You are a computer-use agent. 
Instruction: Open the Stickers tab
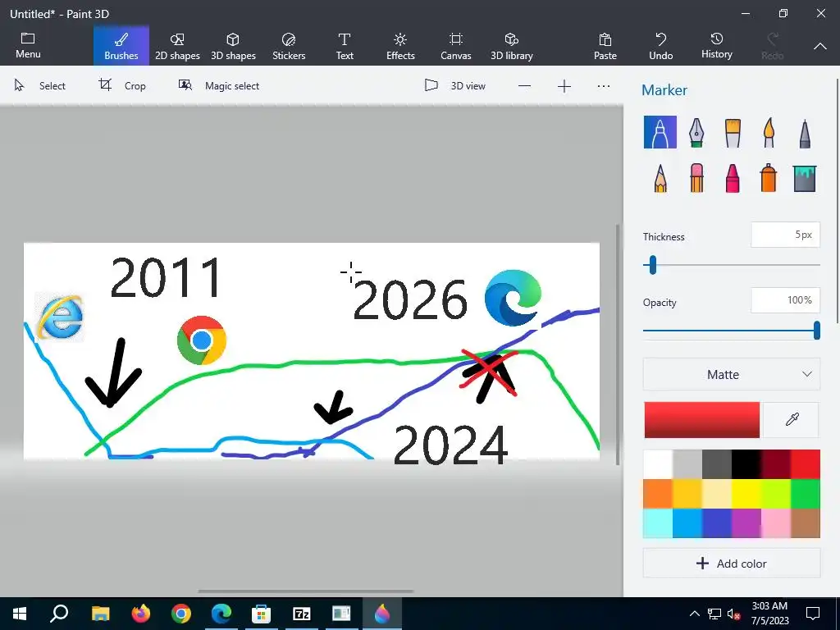point(289,46)
